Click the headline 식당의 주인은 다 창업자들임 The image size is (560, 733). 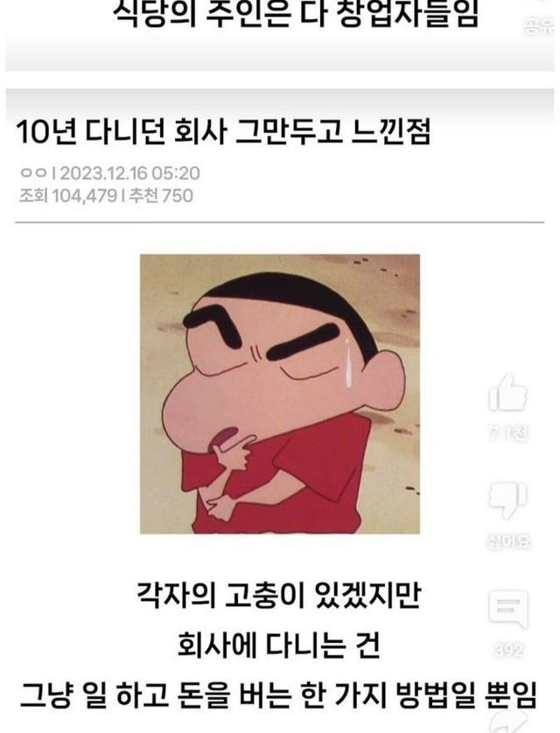[297, 15]
